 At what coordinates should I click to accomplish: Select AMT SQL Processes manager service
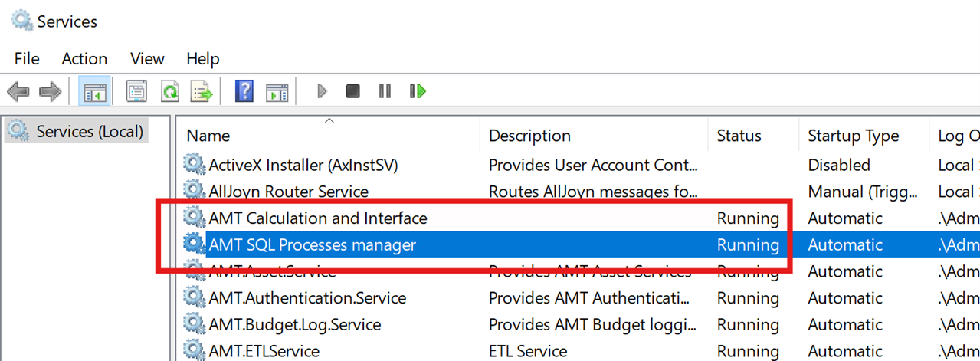pyautogui.click(x=312, y=244)
